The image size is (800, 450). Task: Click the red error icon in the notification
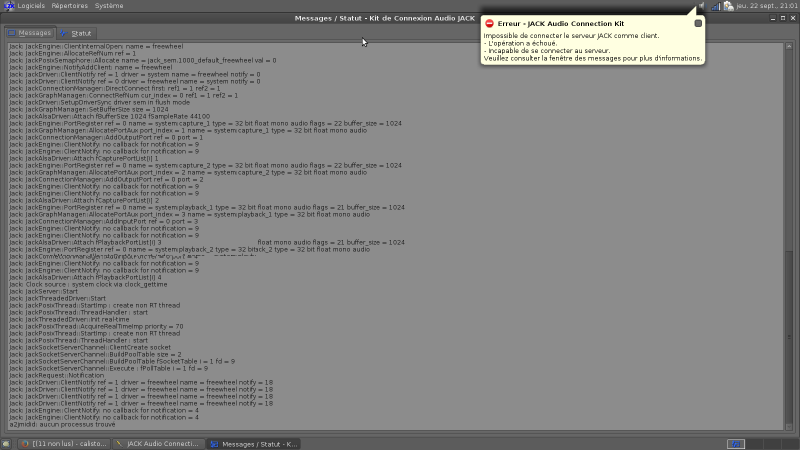point(489,23)
